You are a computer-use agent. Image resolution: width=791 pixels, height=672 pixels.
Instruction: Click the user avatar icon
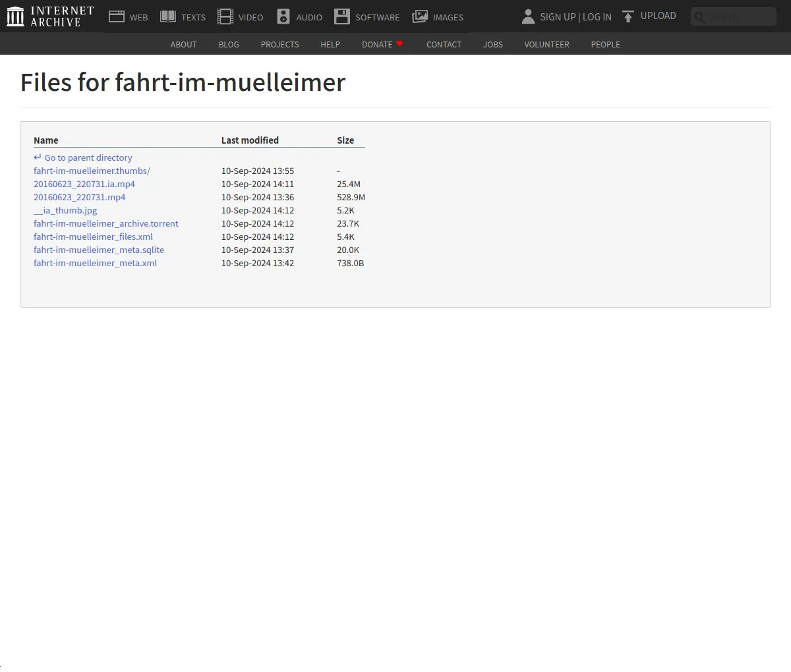click(x=528, y=16)
